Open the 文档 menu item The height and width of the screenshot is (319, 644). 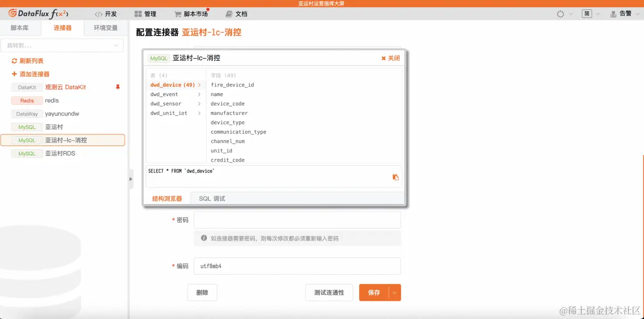tap(236, 14)
